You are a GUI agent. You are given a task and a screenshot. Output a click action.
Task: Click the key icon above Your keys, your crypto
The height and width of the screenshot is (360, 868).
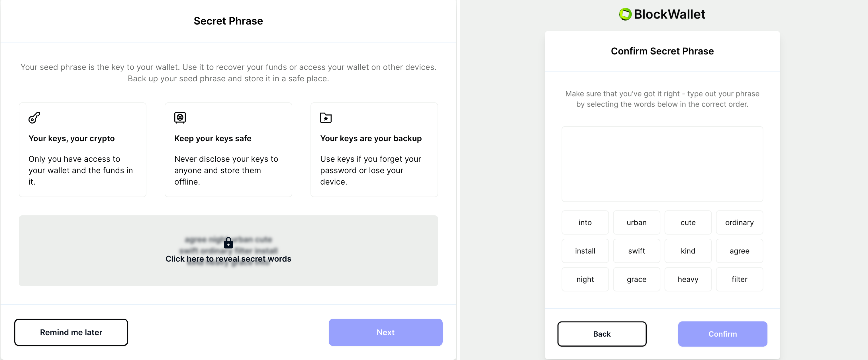[x=34, y=118]
